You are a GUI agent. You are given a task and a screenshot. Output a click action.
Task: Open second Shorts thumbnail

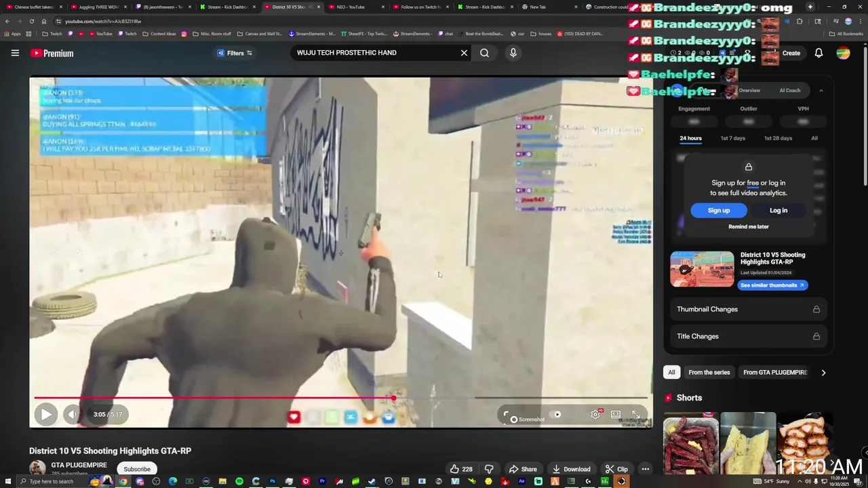pyautogui.click(x=748, y=443)
